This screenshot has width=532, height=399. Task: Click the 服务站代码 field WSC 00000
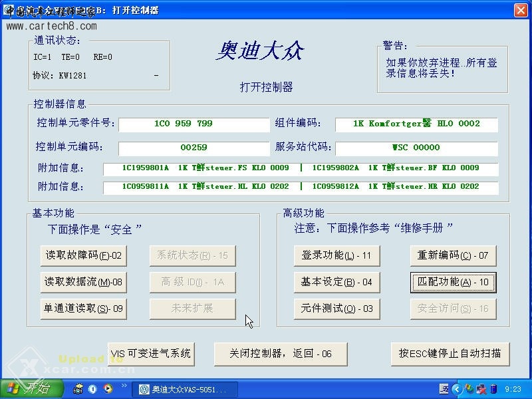pyautogui.click(x=416, y=148)
